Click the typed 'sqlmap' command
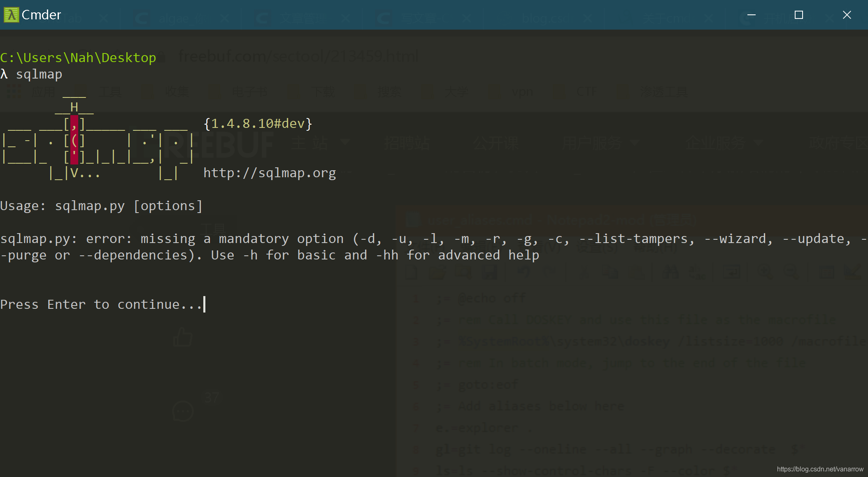The width and height of the screenshot is (868, 477). point(39,74)
